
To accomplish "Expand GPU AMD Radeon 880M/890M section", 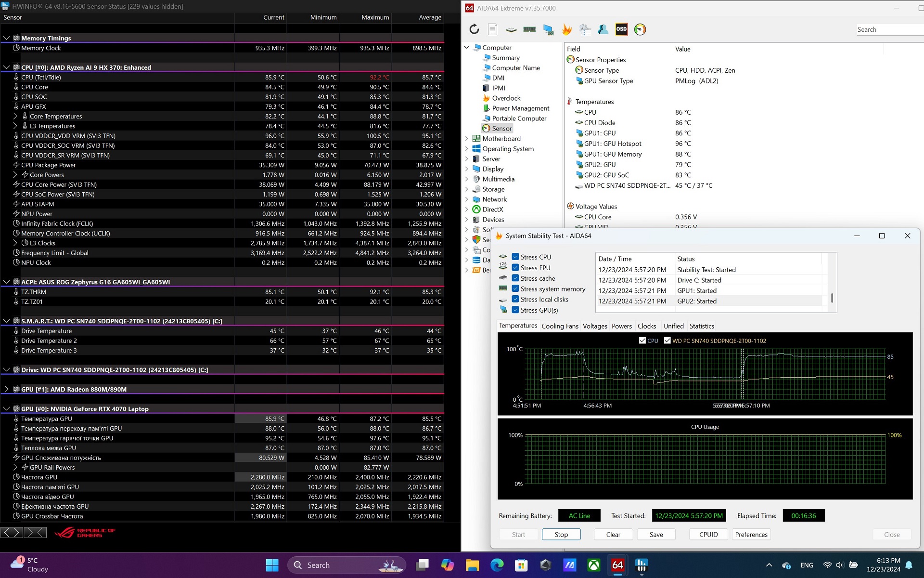I will point(6,389).
